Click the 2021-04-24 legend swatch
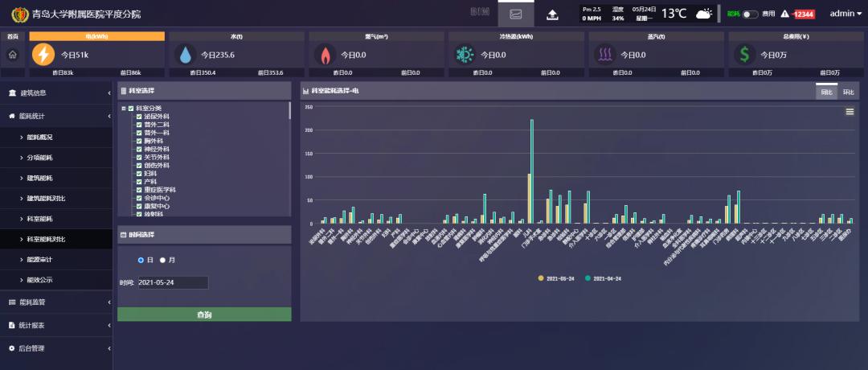 (x=588, y=278)
